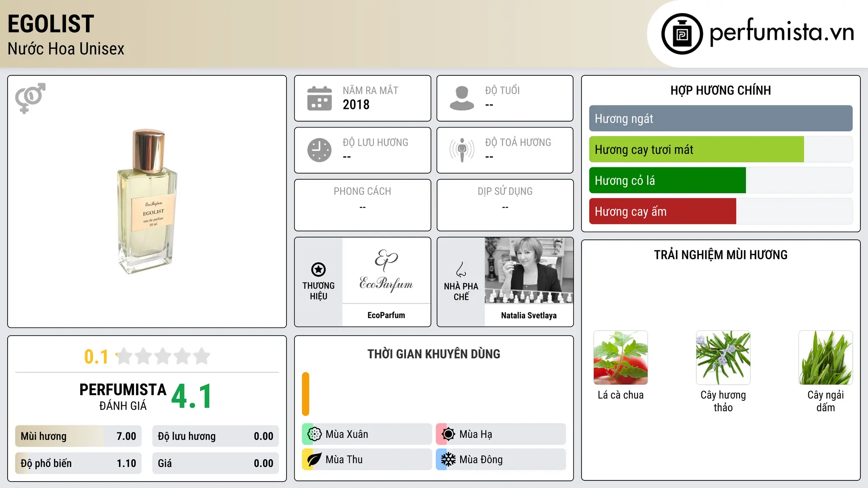Click the perfumista.vn perfume bottle logo icon

tap(682, 34)
